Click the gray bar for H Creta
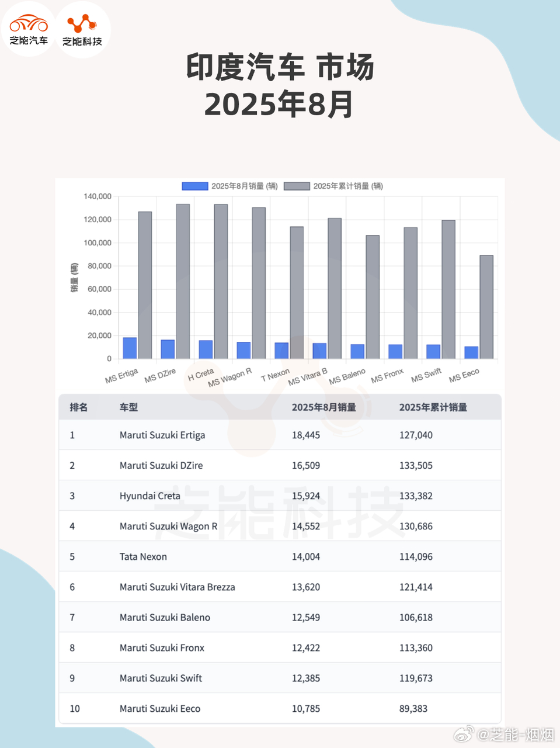Screen dimensions: 560x748 (221, 282)
